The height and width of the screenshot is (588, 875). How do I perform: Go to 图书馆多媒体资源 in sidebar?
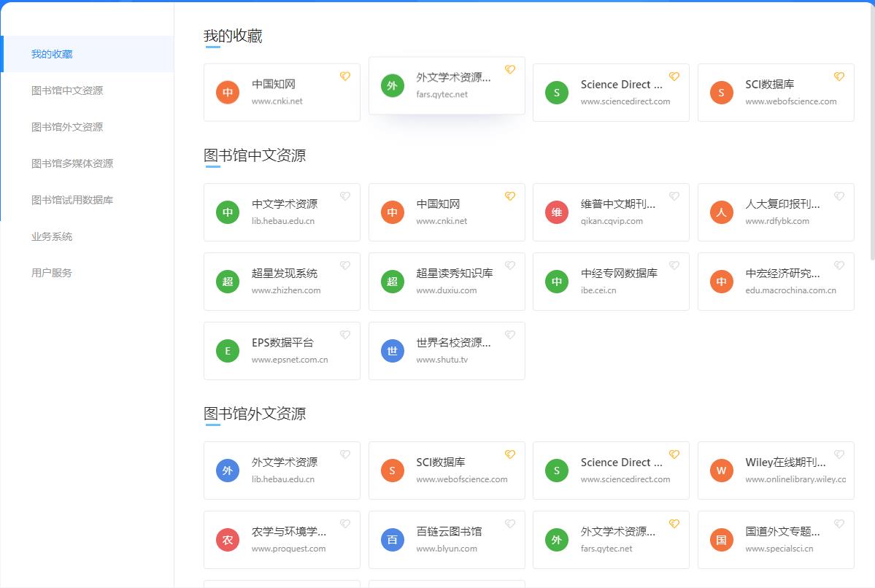click(x=72, y=163)
